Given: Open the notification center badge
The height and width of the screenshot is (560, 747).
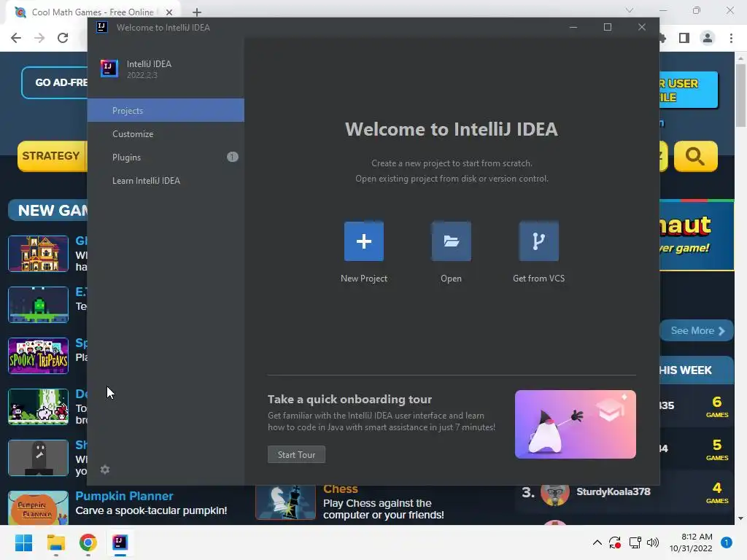Looking at the screenshot, I should pyautogui.click(x=727, y=542).
